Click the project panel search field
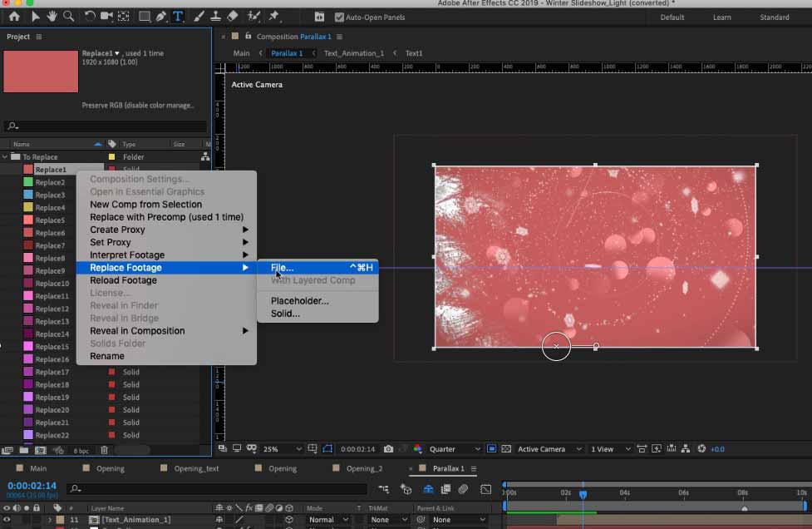 (x=106, y=126)
